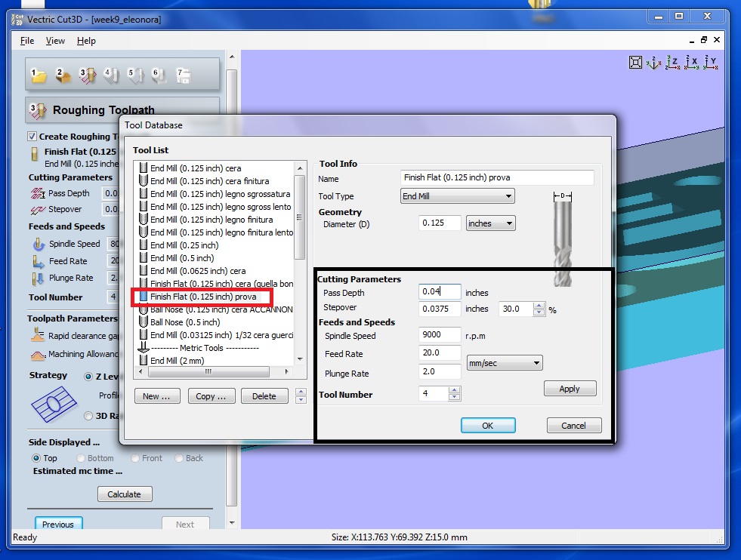Move selected tool up in list
Viewport: 741px width, 560px height.
(x=301, y=392)
